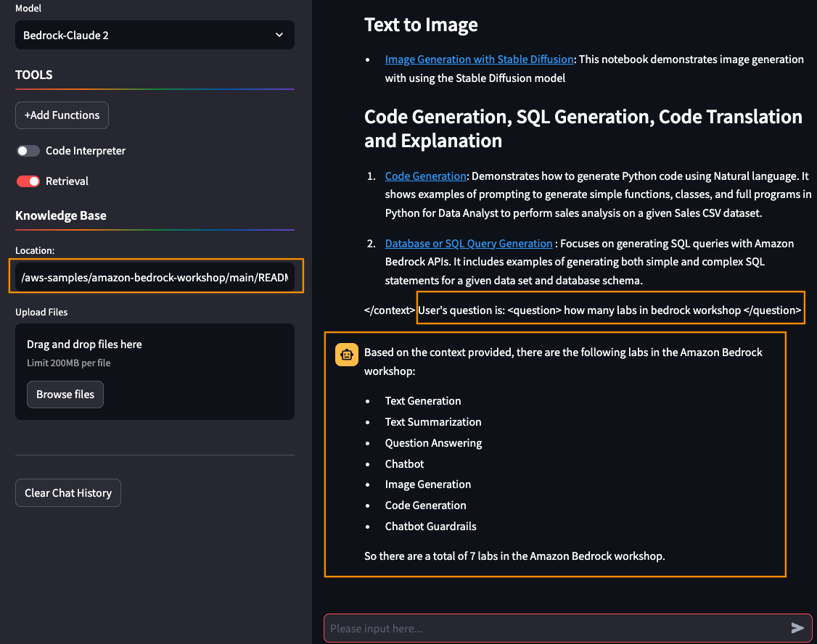Click the "Text Generation" bullet
This screenshot has height=644, width=817.
(x=423, y=401)
